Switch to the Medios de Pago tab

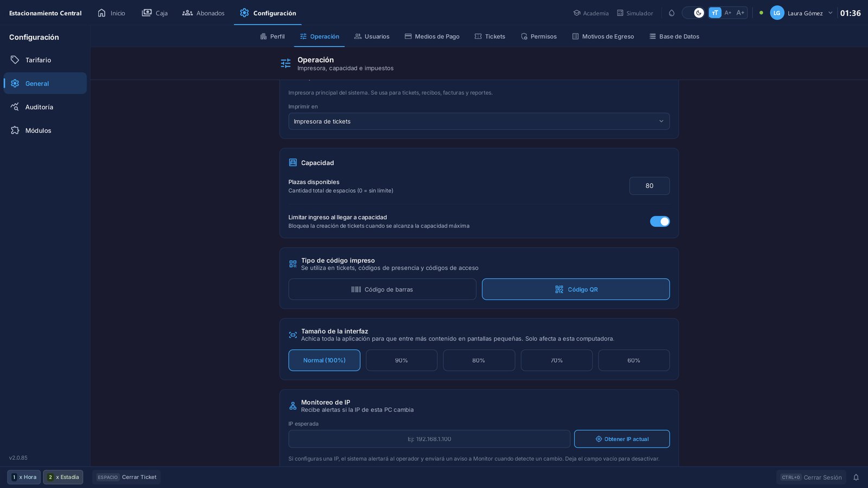coord(432,36)
